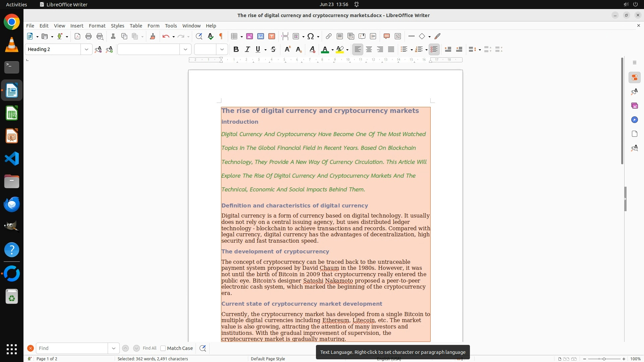This screenshot has height=362, width=644.
Task: Click the Find All button
Action: pos(150,348)
